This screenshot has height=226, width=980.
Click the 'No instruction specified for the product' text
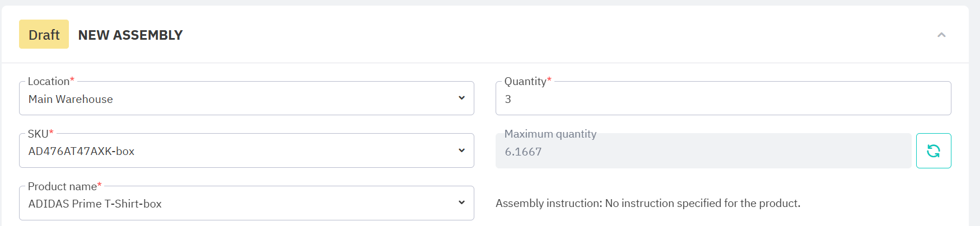click(x=702, y=204)
